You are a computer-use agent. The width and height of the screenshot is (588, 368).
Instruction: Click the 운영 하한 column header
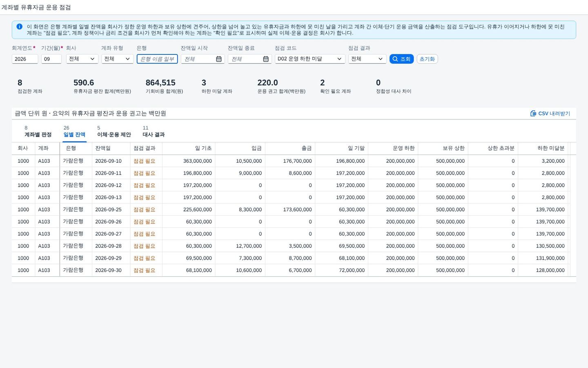tap(393, 148)
